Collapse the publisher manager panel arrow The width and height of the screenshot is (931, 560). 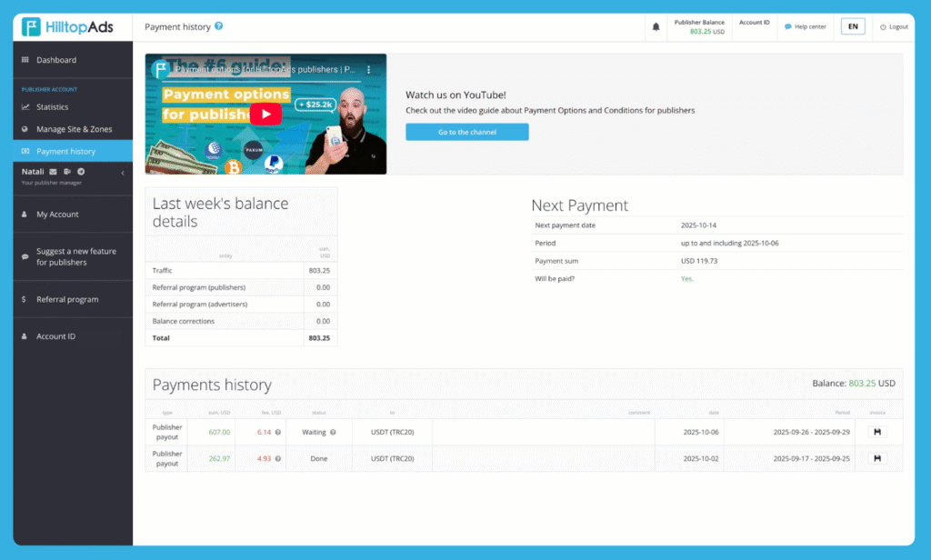122,173
